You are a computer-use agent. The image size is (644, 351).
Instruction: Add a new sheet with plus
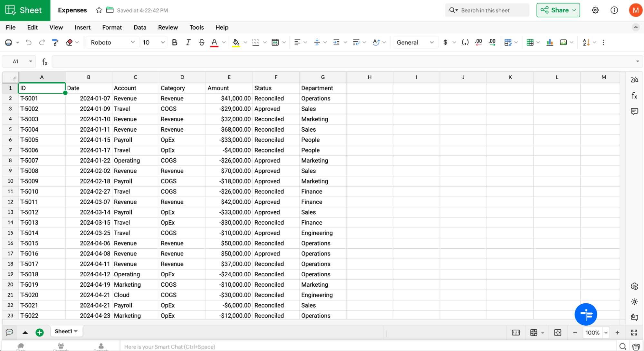click(40, 332)
